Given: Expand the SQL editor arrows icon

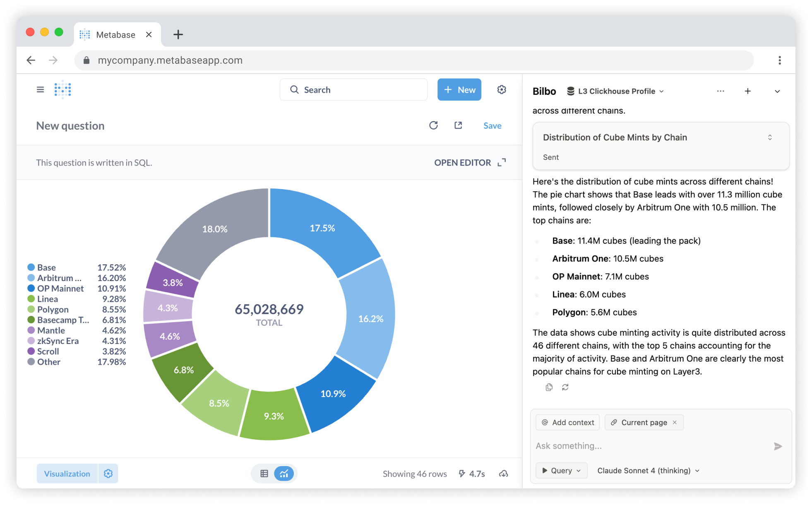Looking at the screenshot, I should coord(502,162).
